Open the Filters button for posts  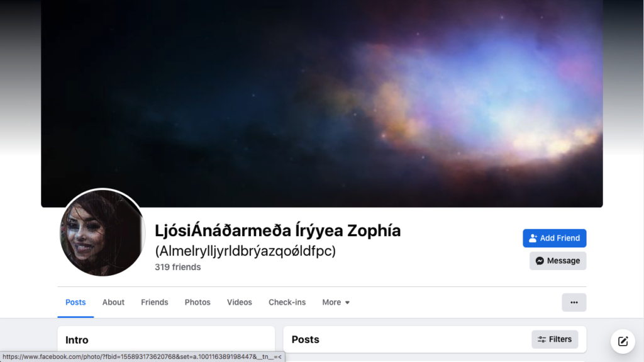(x=555, y=339)
